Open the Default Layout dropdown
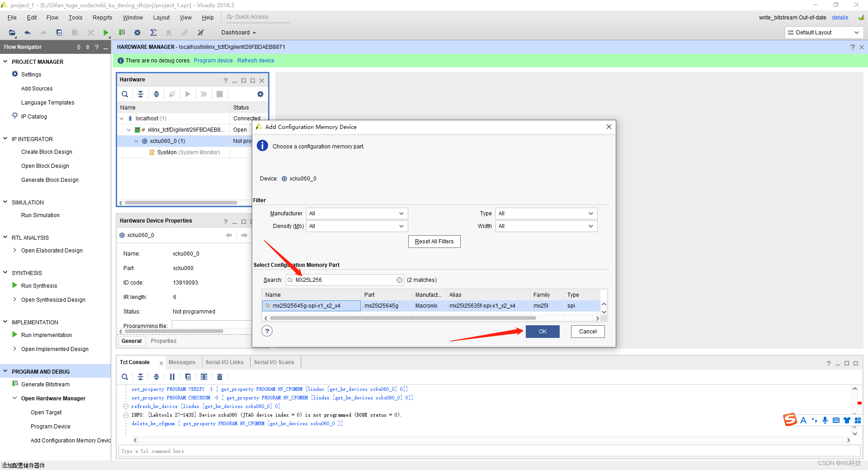Viewport: 868px width, 470px height. [824, 33]
